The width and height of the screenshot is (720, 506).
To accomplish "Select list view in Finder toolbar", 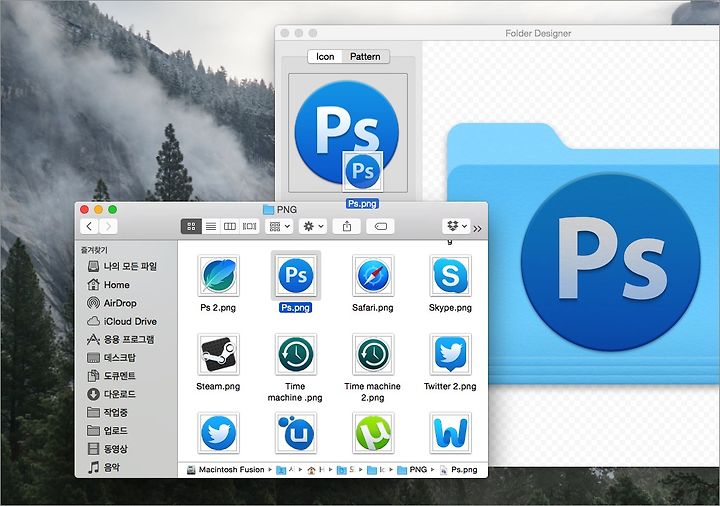I will [x=211, y=226].
